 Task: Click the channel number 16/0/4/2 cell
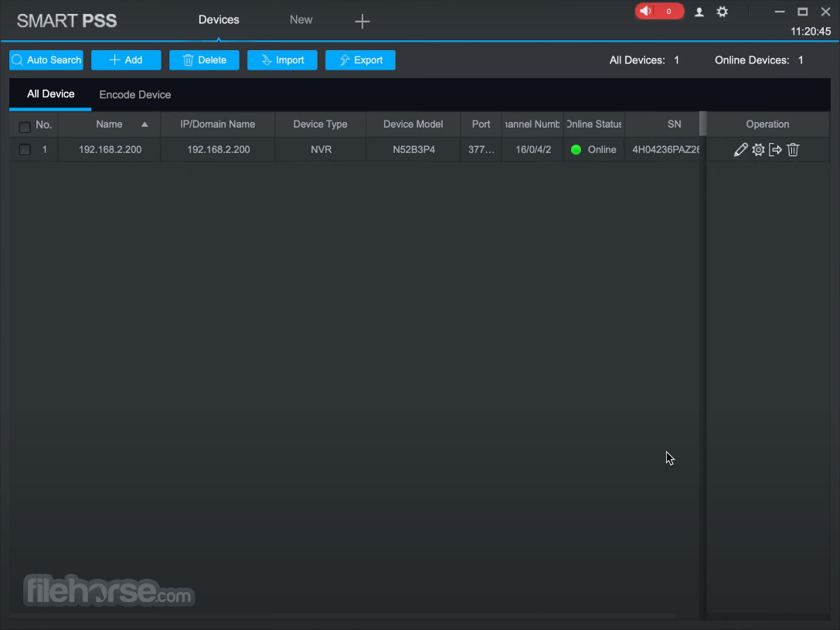[x=533, y=149]
